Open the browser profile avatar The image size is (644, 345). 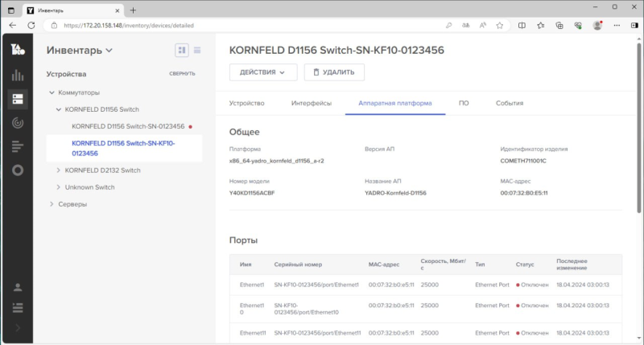pos(597,26)
